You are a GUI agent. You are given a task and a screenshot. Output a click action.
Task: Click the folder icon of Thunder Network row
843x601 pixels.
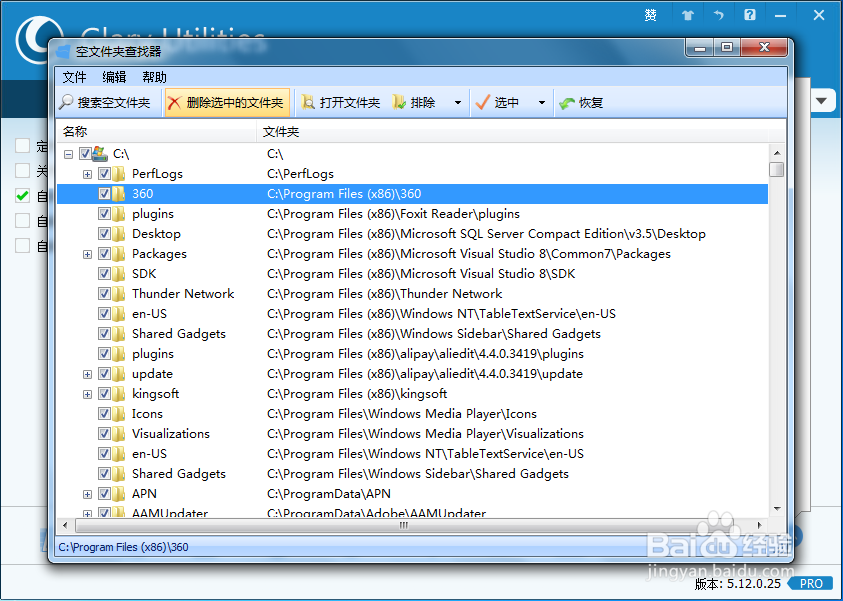[x=119, y=294]
